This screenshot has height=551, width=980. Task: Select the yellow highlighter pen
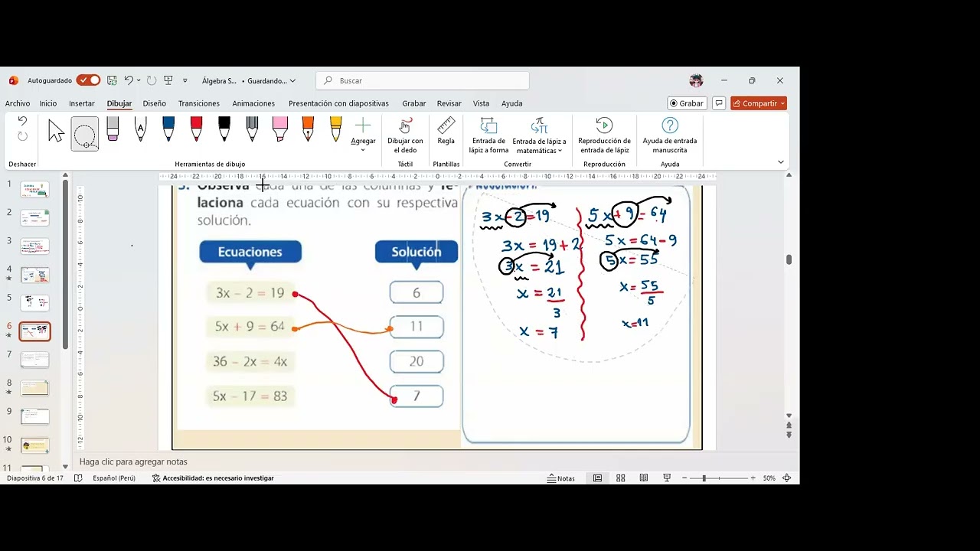click(336, 129)
